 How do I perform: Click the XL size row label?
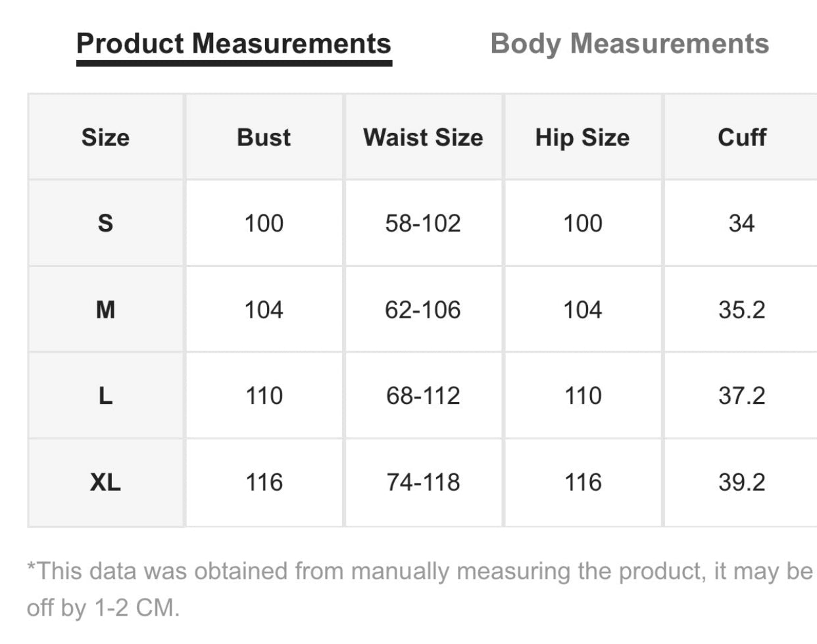point(105,483)
